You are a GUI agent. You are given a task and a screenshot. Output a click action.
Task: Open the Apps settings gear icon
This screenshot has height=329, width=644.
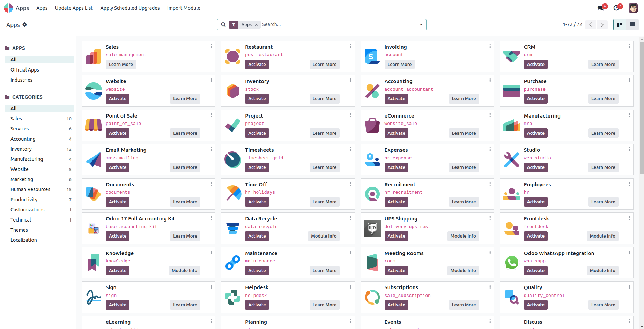click(25, 24)
